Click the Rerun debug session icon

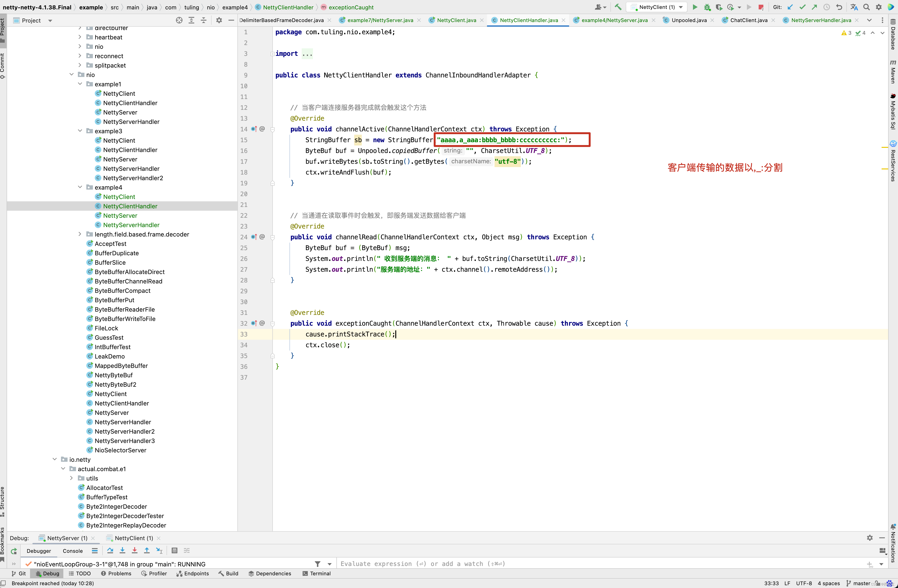[x=14, y=551]
